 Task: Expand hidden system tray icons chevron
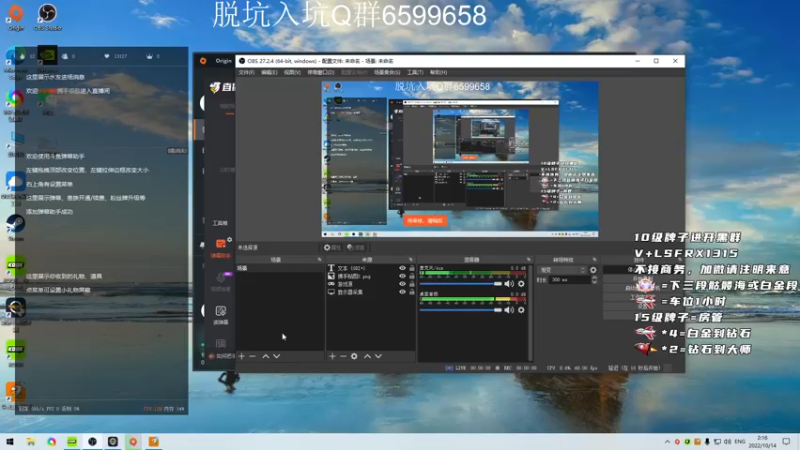tap(667, 441)
